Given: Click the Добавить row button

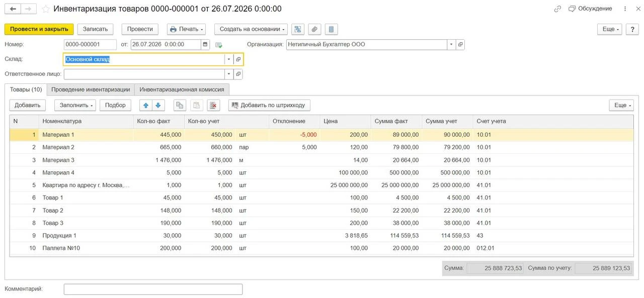Looking at the screenshot, I should (27, 105).
